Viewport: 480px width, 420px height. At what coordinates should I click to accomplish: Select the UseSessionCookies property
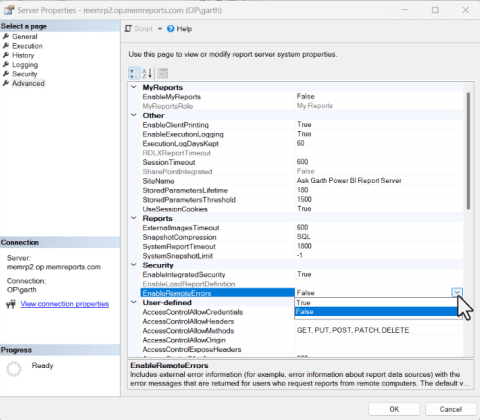point(175,209)
